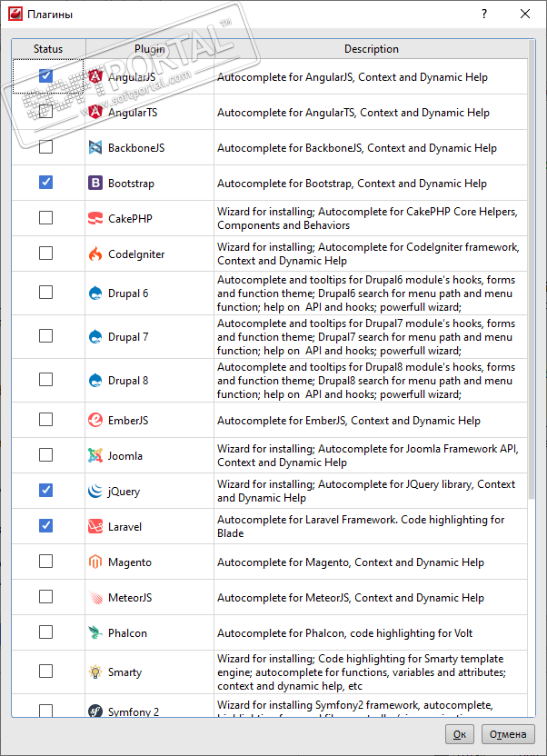
Task: Click the jQuery plugin icon
Action: coord(95,491)
